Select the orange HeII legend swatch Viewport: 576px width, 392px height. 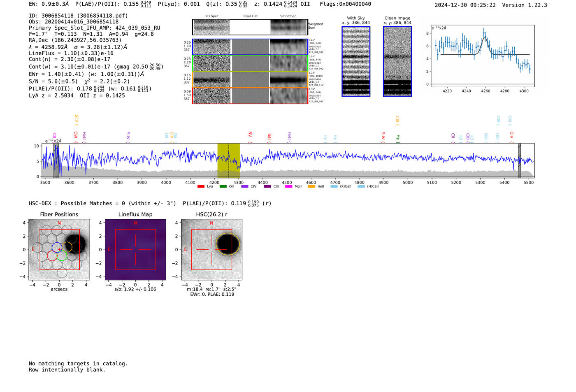pos(311,187)
